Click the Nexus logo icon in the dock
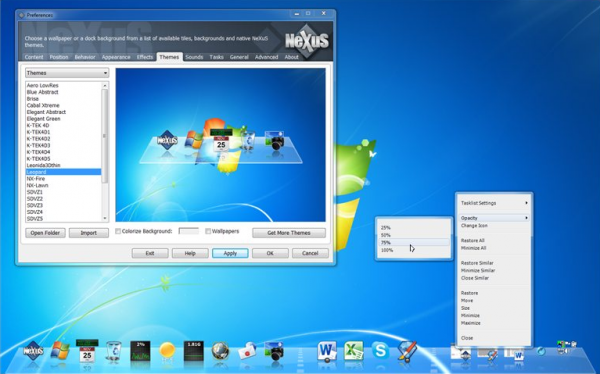This screenshot has height=374, width=600. coord(33,351)
